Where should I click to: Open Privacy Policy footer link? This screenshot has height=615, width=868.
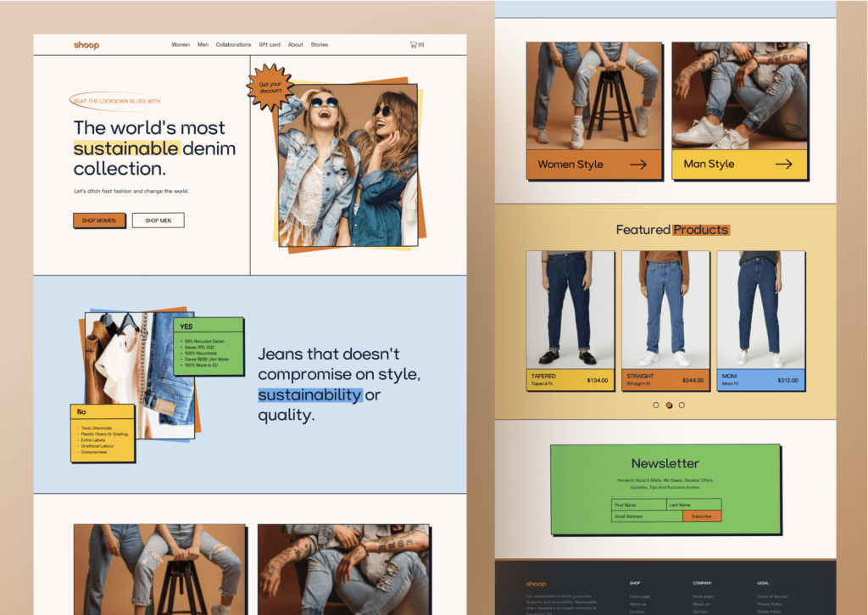769,605
